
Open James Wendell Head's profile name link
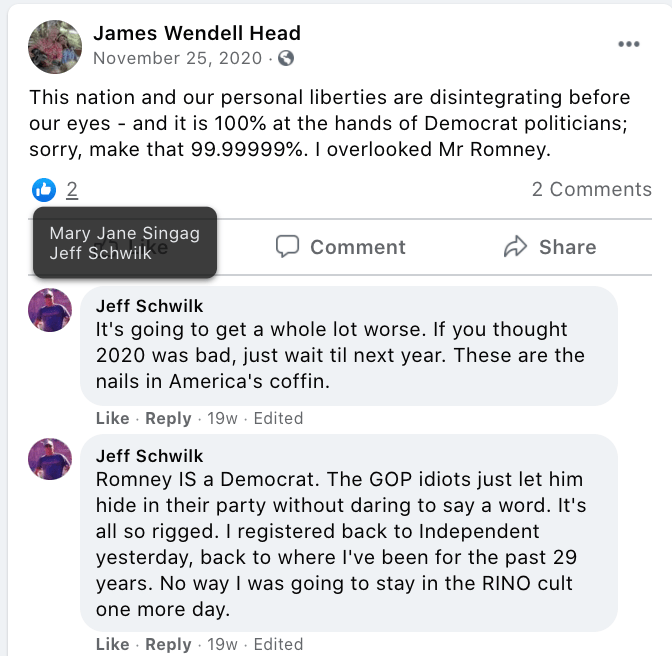coord(197,33)
